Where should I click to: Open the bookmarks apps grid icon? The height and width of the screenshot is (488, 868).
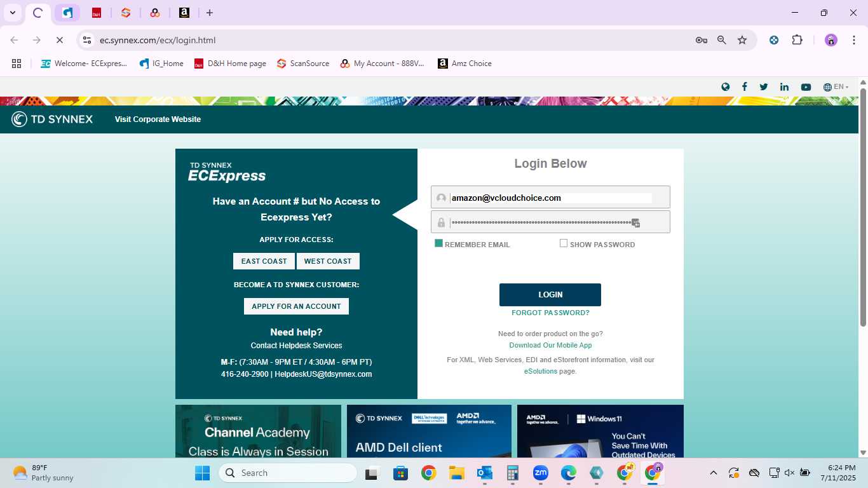17,64
